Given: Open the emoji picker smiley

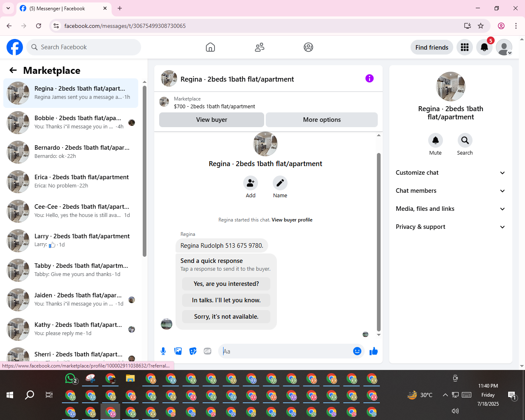Looking at the screenshot, I should [x=357, y=351].
